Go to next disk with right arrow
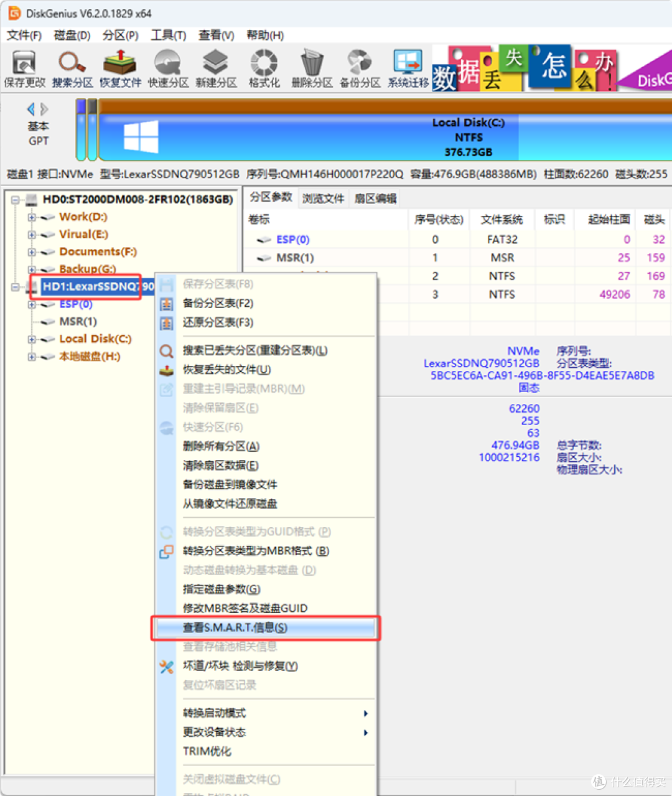This screenshot has height=796, width=672. tap(44, 110)
